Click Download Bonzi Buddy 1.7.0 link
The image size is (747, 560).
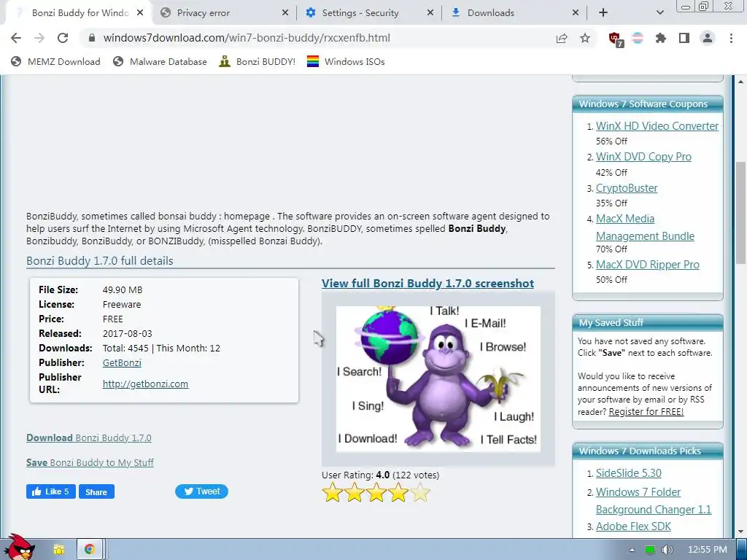coord(88,437)
